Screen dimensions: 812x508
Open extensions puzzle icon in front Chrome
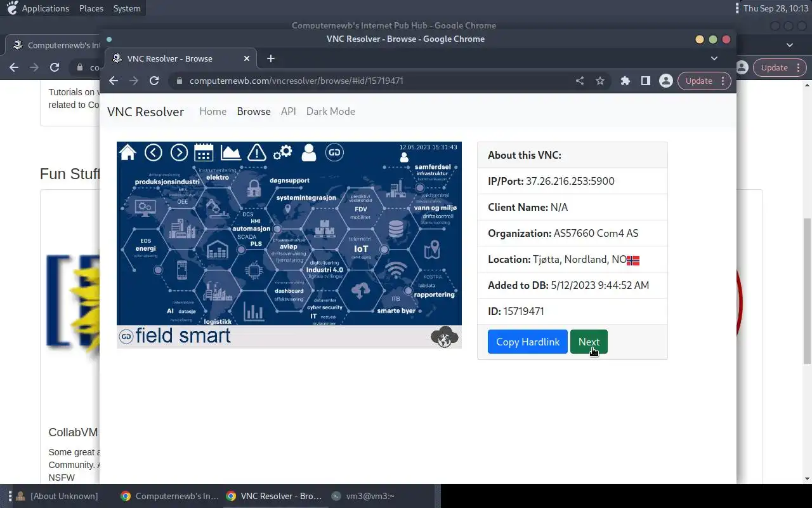[625, 81]
